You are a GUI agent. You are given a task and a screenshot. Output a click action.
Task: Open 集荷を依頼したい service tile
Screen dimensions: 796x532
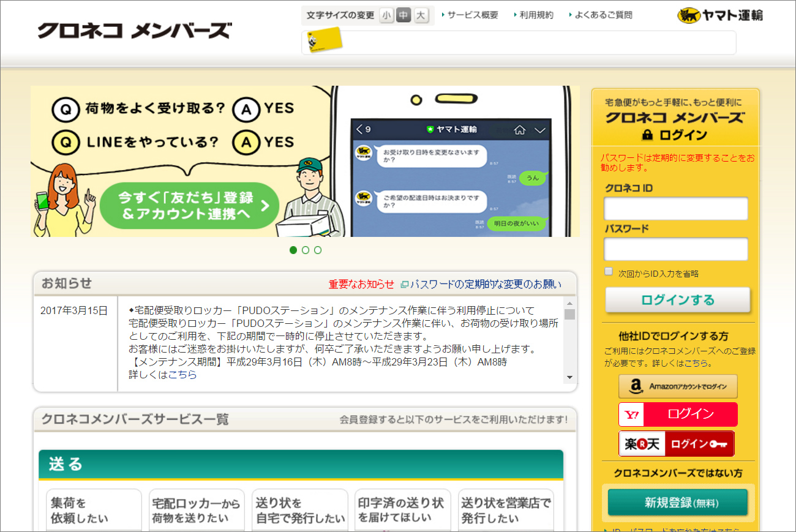click(94, 510)
